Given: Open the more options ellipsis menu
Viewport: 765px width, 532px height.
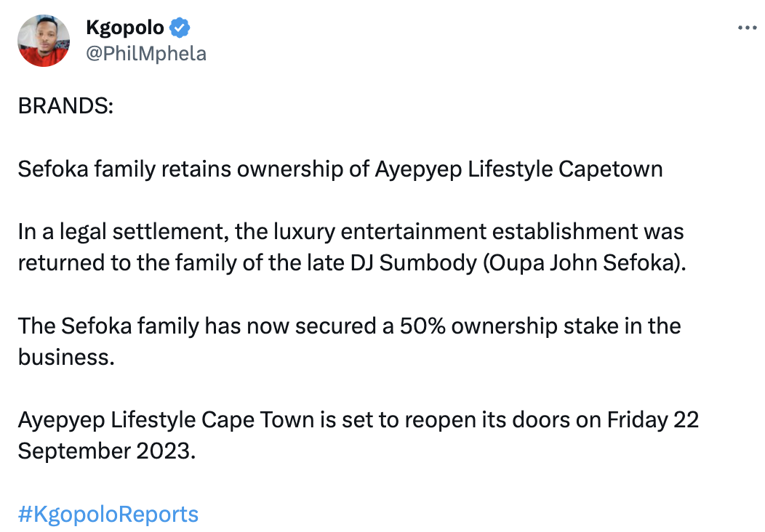Looking at the screenshot, I should (747, 28).
